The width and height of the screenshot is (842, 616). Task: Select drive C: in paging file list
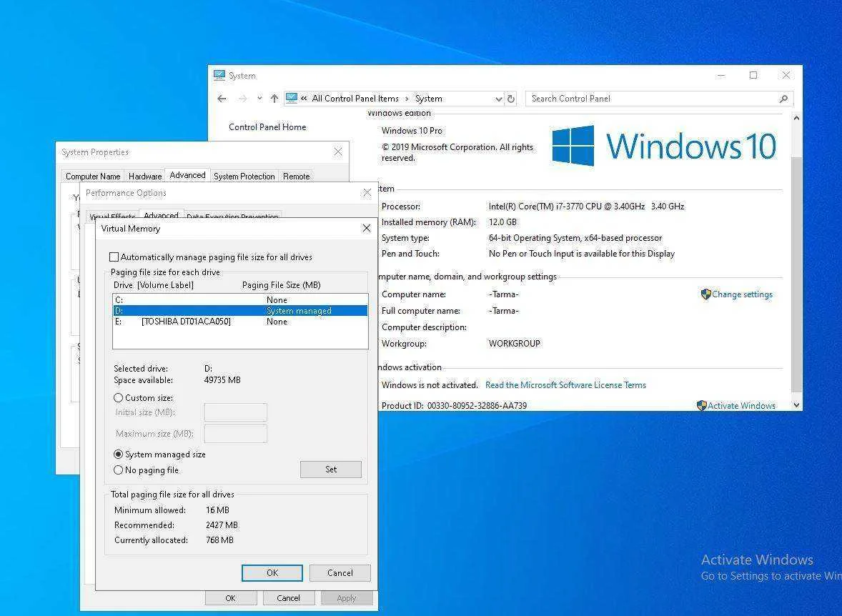pyautogui.click(x=240, y=299)
